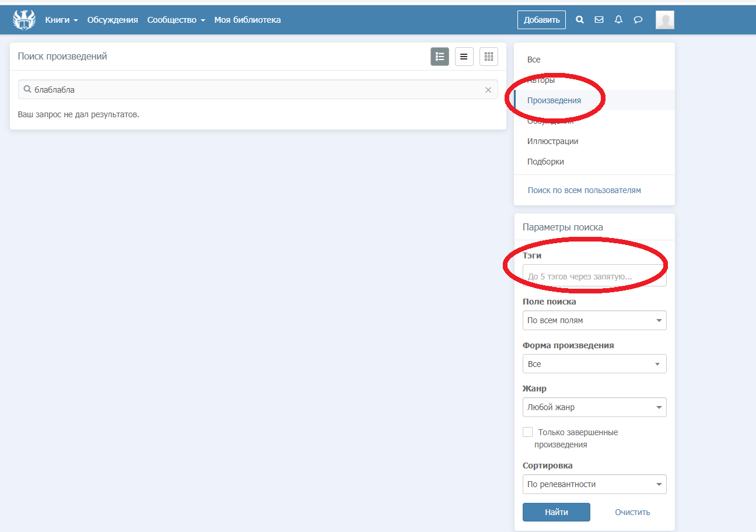This screenshot has width=756, height=532.
Task: Switch to detailed list view icon
Action: tap(440, 57)
